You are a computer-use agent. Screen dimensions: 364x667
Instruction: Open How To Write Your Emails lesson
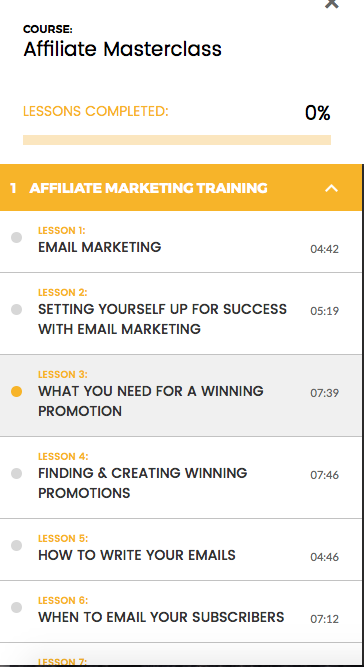click(x=137, y=555)
